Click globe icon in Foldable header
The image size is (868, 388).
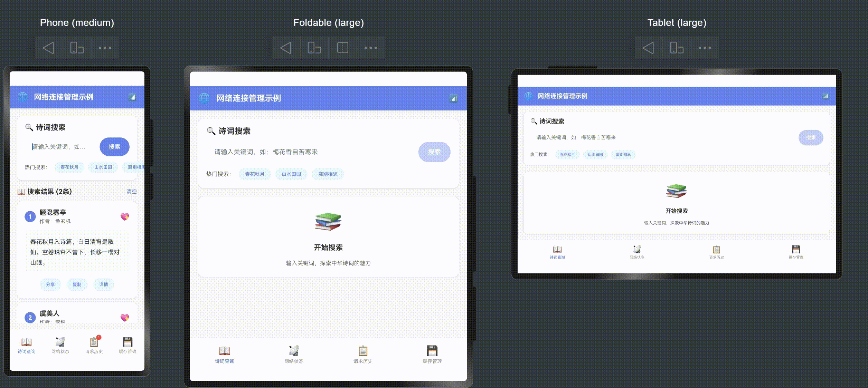204,98
